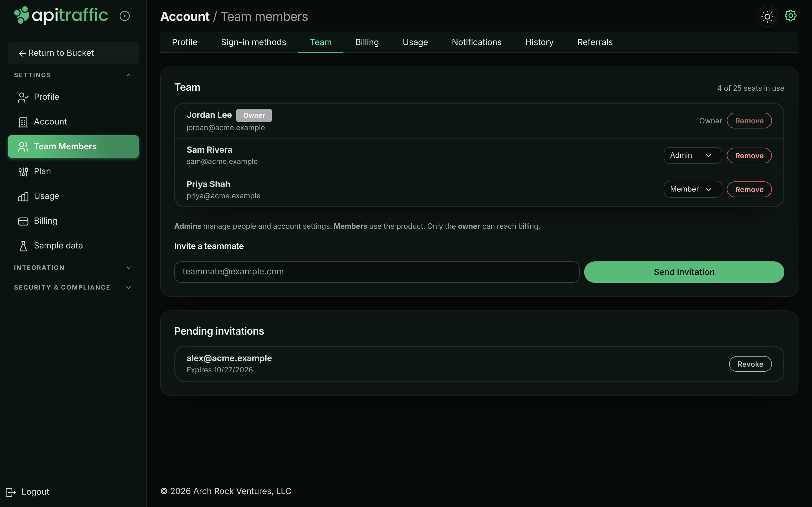Switch to the Notifications tab
This screenshot has height=507, width=812.
coord(476,42)
